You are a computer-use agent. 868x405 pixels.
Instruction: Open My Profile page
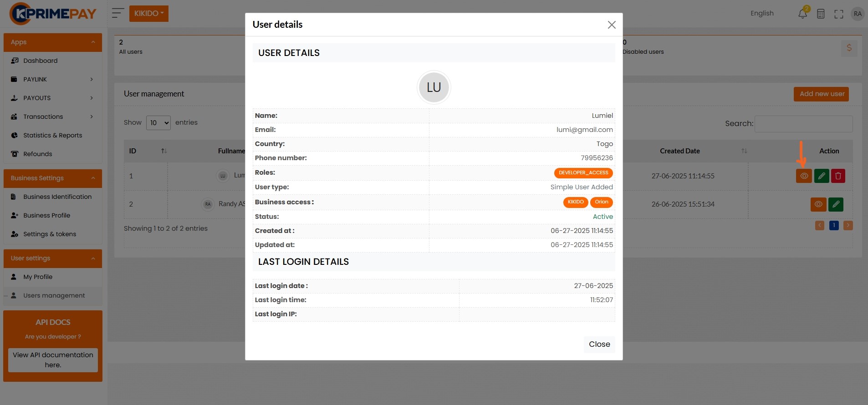53,277
